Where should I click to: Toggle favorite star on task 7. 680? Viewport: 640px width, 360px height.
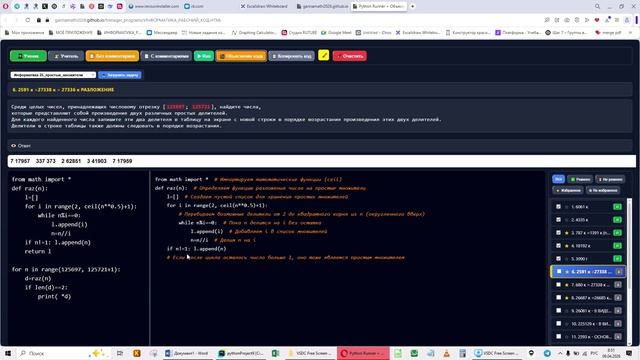[567, 285]
